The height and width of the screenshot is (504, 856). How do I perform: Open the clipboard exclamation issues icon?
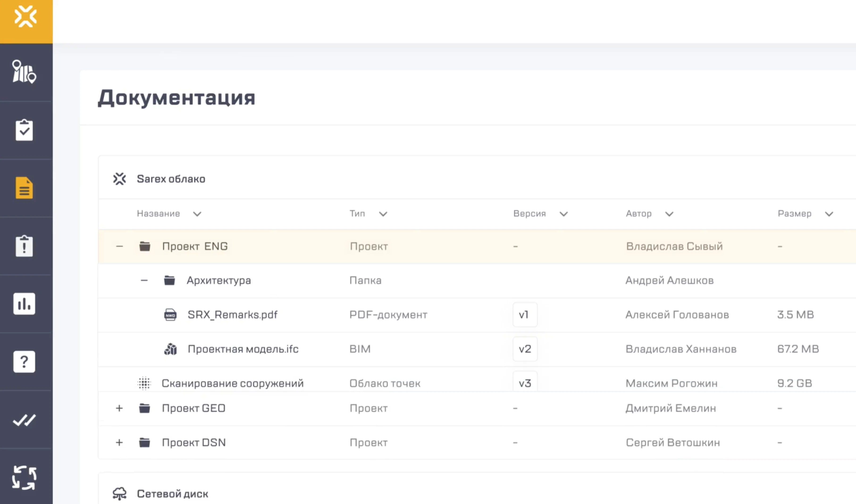[24, 246]
